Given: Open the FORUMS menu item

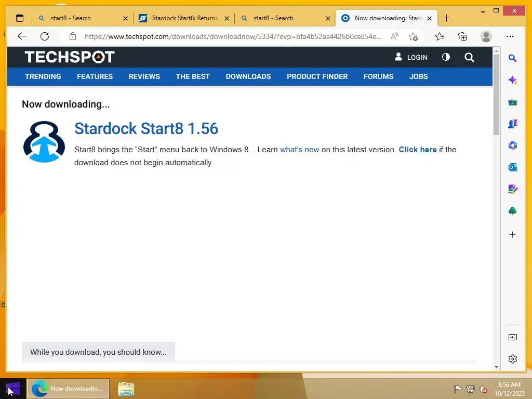Looking at the screenshot, I should (378, 76).
